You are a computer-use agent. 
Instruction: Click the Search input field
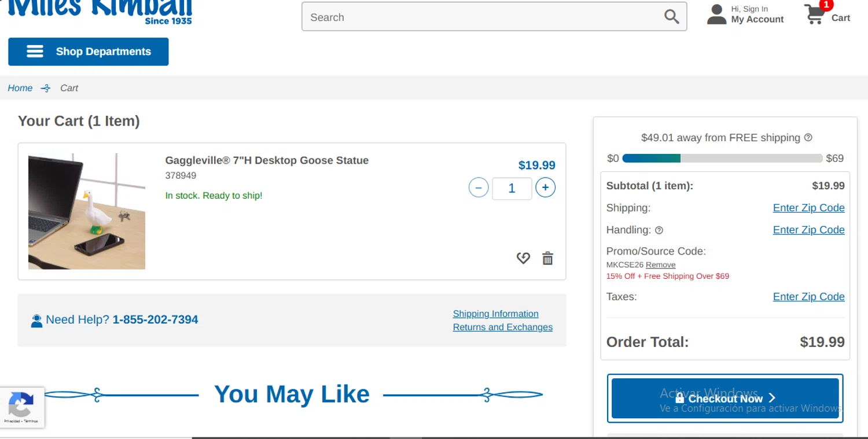click(483, 17)
